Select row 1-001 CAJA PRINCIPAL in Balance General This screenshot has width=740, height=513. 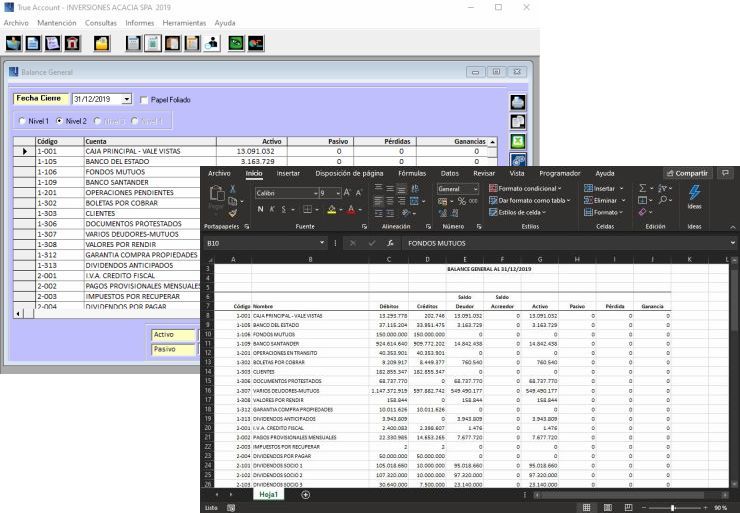(255, 151)
